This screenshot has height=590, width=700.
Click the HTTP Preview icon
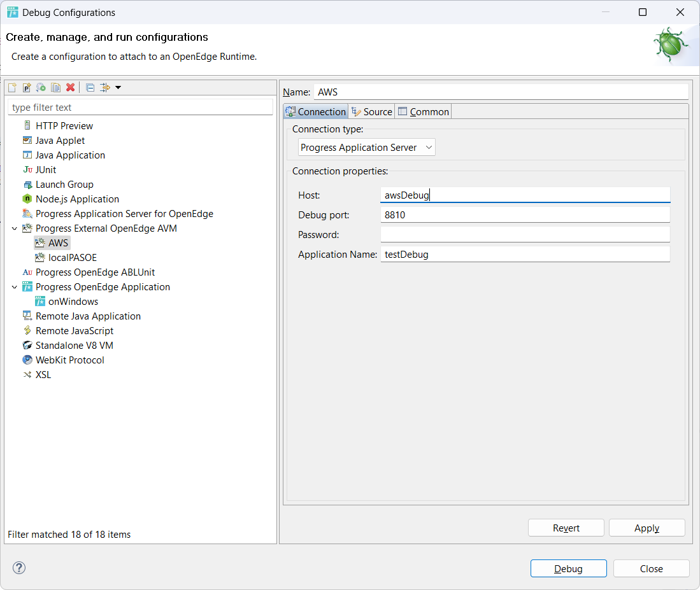pos(27,125)
